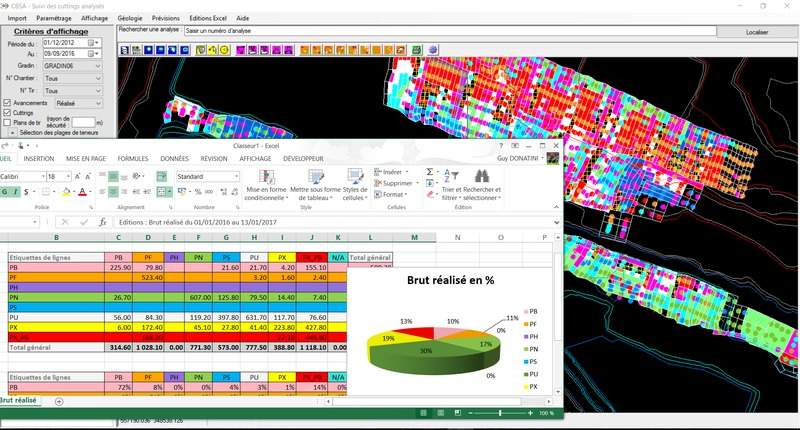
Task: Click the Excel clear eraser icon
Action: pyautogui.click(x=430, y=194)
